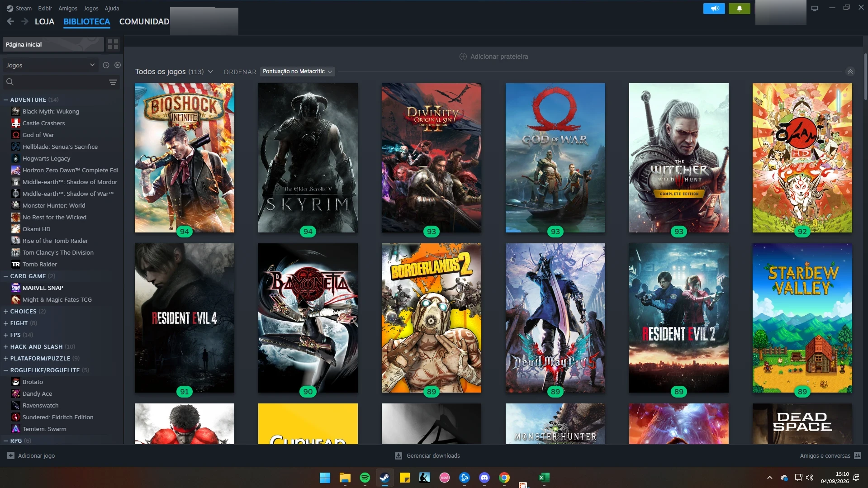Toggle ready-to-play games filter icon
Viewport: 868px width, 488px height.
point(118,65)
